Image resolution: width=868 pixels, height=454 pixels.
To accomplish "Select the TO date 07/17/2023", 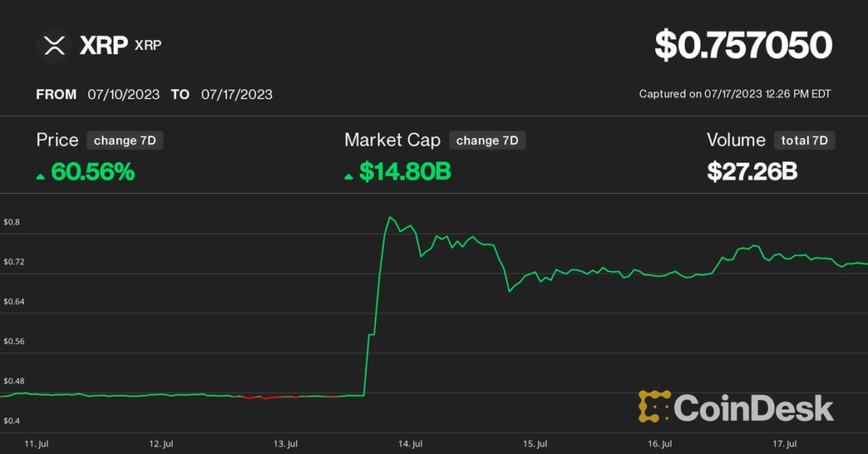I will 236,94.
